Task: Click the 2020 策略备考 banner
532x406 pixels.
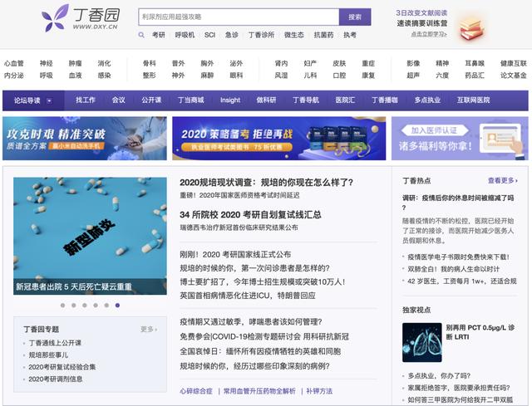Action: [279, 139]
